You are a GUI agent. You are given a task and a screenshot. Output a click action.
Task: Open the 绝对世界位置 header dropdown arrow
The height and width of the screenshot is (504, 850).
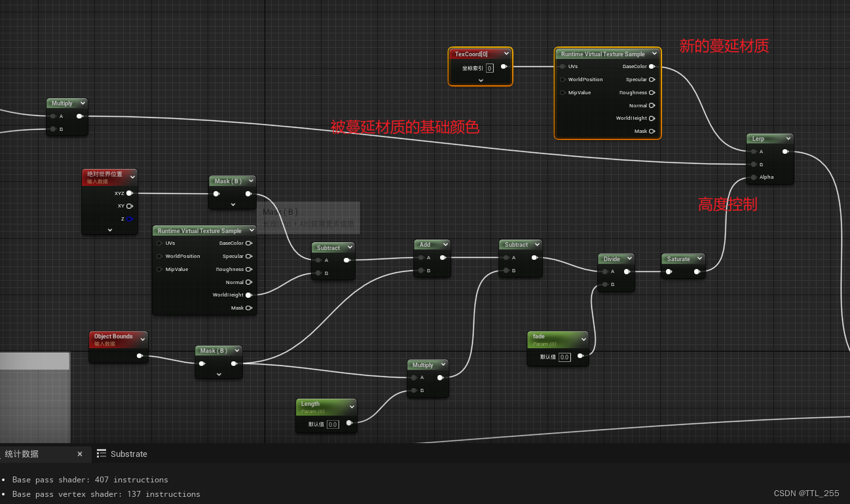132,177
